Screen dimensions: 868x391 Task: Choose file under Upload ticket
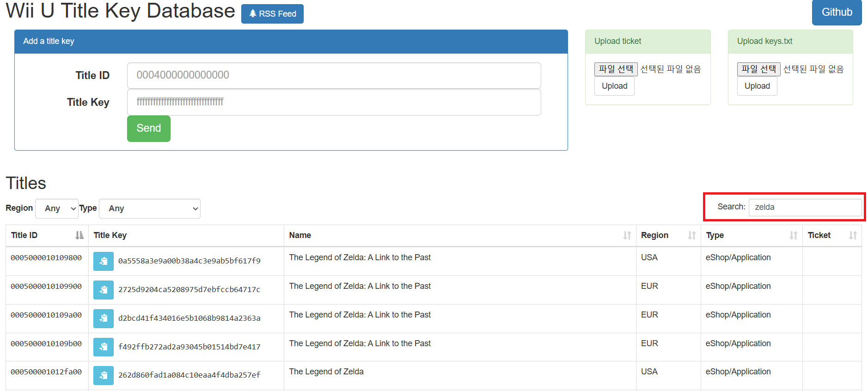[616, 69]
